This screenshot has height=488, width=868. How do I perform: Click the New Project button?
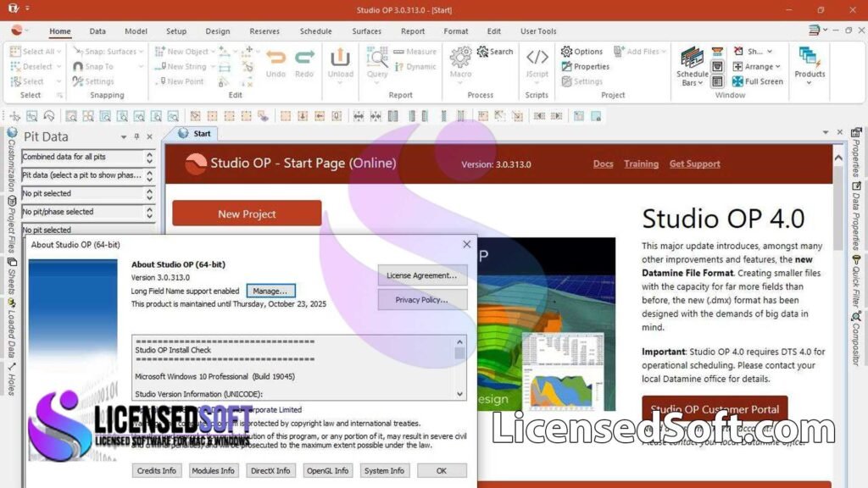pos(247,213)
